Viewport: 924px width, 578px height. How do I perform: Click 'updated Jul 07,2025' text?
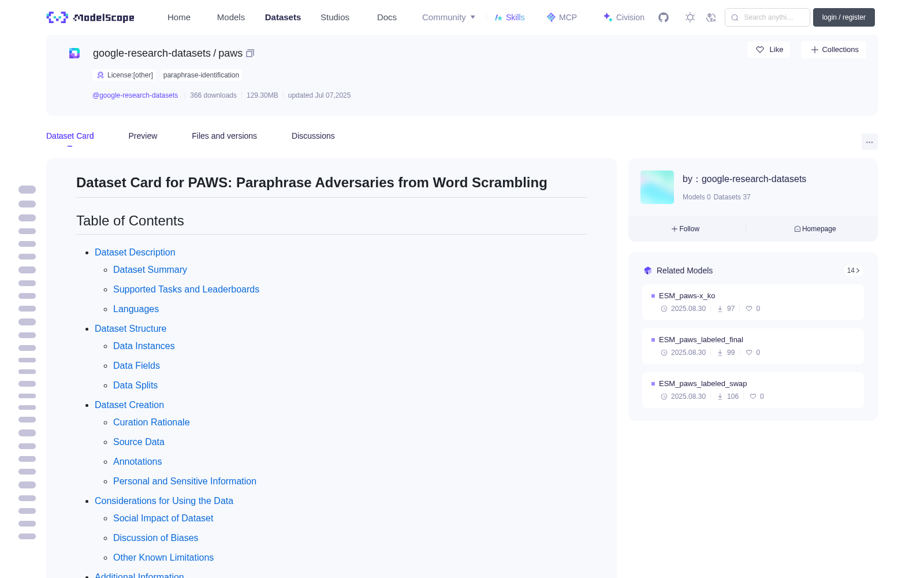point(319,95)
